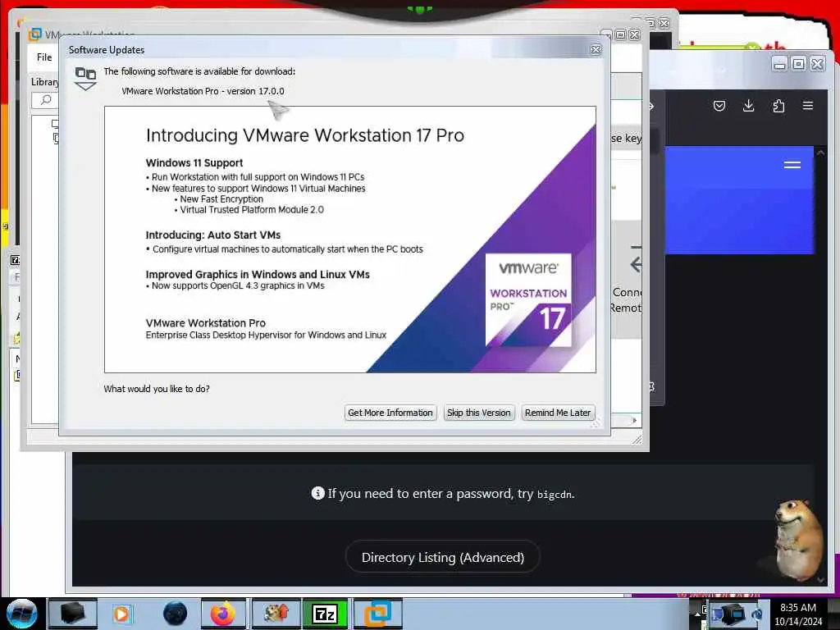Viewport: 840px width, 630px height.
Task: Open the black box app on taskbar
Action: tap(72, 614)
